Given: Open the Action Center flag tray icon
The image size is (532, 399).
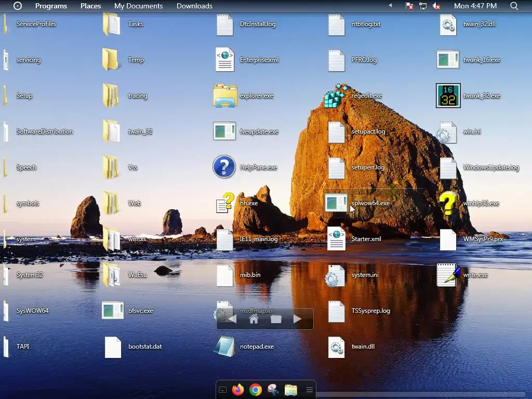Looking at the screenshot, I should (x=409, y=6).
